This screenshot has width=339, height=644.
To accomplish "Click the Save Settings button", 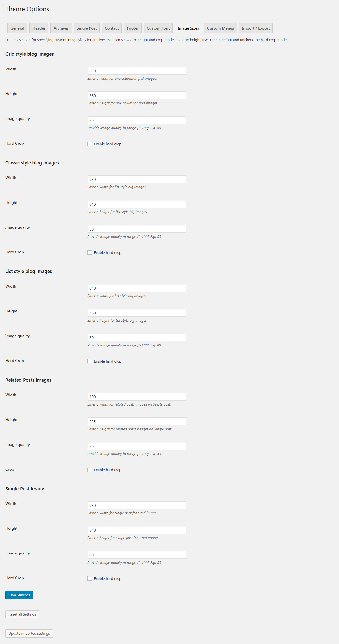I will [x=19, y=595].
